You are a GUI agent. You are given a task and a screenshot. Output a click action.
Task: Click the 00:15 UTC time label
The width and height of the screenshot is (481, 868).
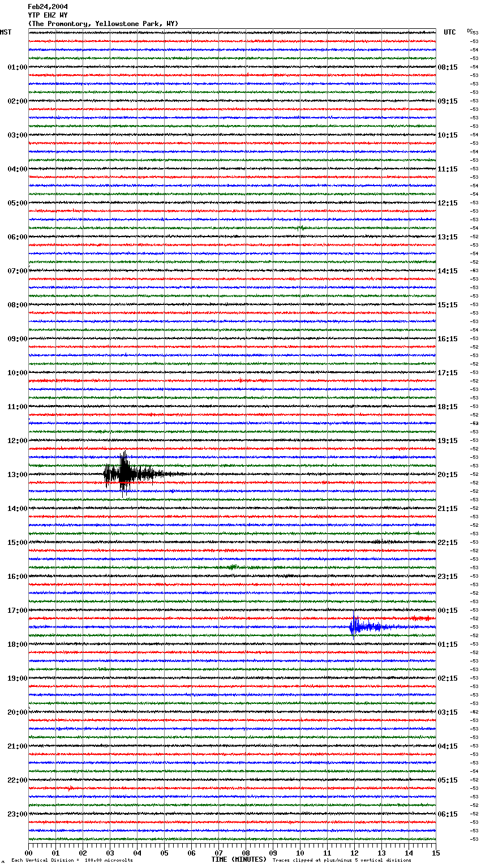click(448, 611)
